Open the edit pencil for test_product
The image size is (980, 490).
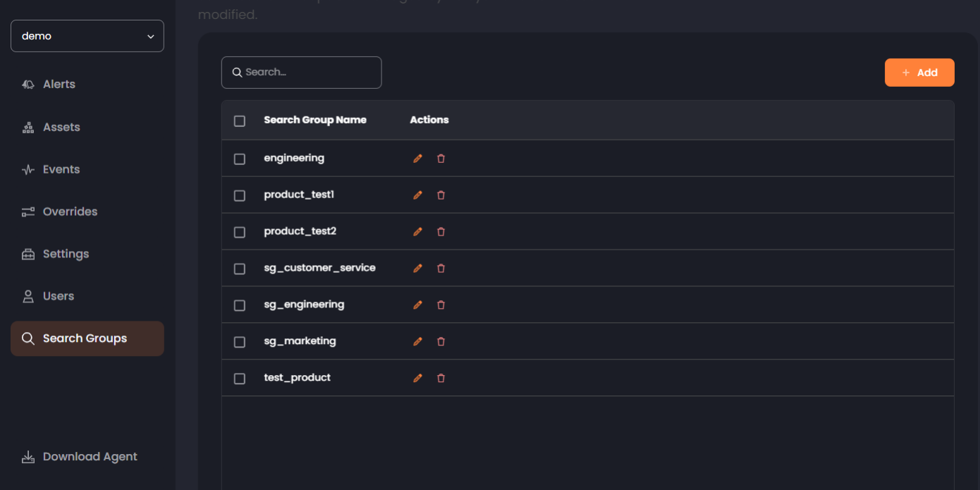(x=417, y=378)
